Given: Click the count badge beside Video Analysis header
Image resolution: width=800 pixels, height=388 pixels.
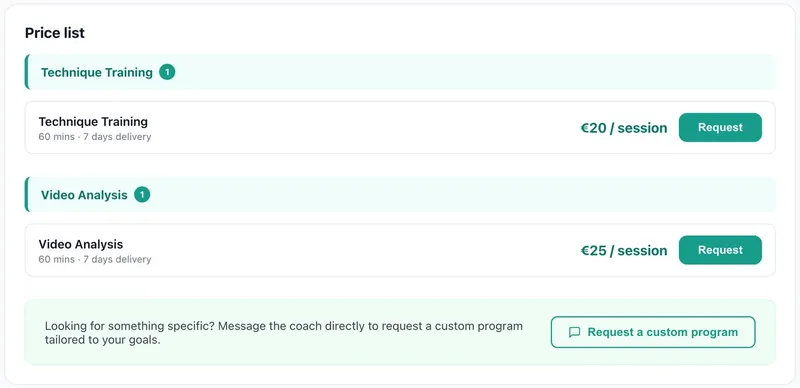Looking at the screenshot, I should tap(142, 195).
